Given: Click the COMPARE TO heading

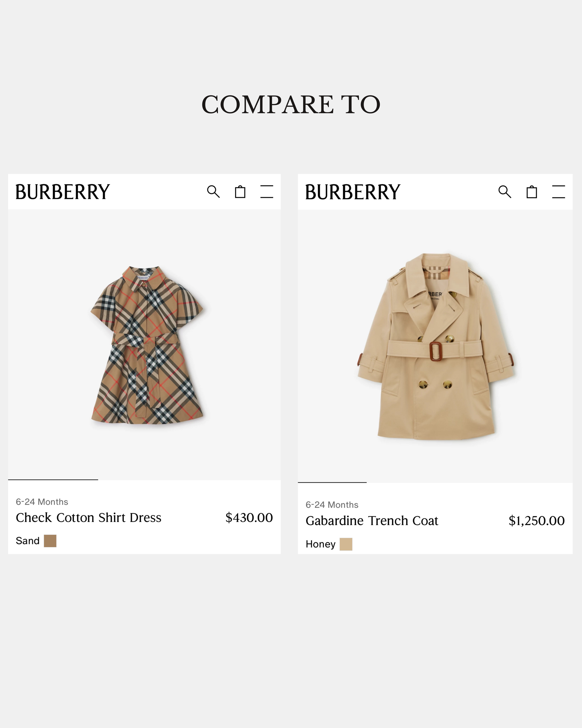Looking at the screenshot, I should [x=291, y=104].
